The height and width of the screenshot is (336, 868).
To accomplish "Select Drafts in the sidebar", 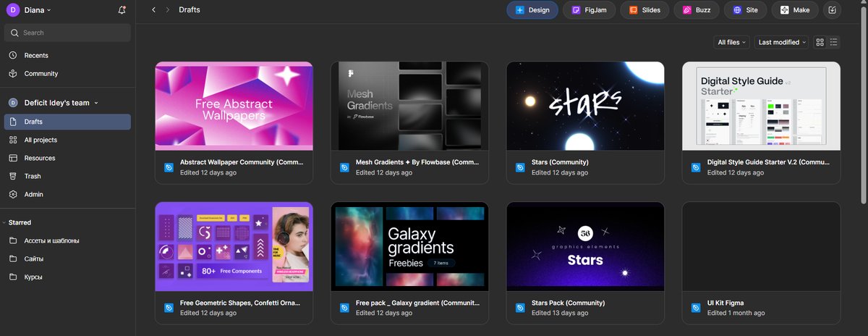I will [67, 122].
